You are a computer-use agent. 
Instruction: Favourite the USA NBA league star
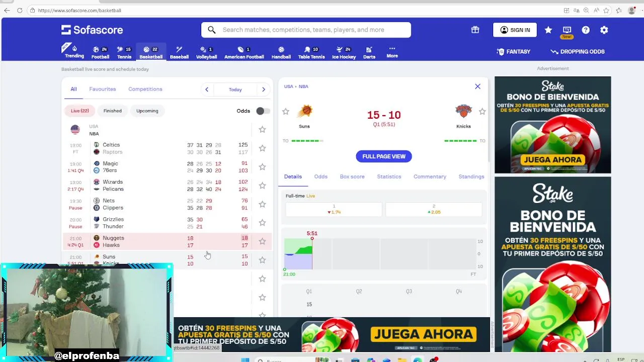point(262,130)
